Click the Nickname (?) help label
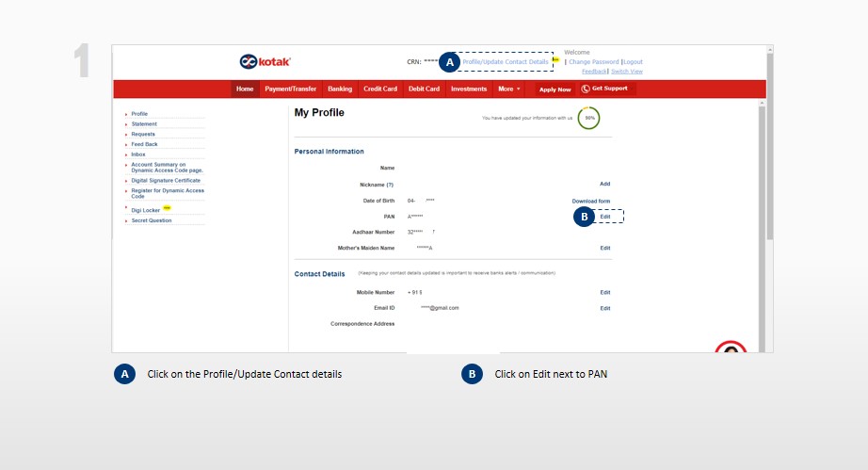Viewport: 868px width, 470px height. (x=377, y=185)
